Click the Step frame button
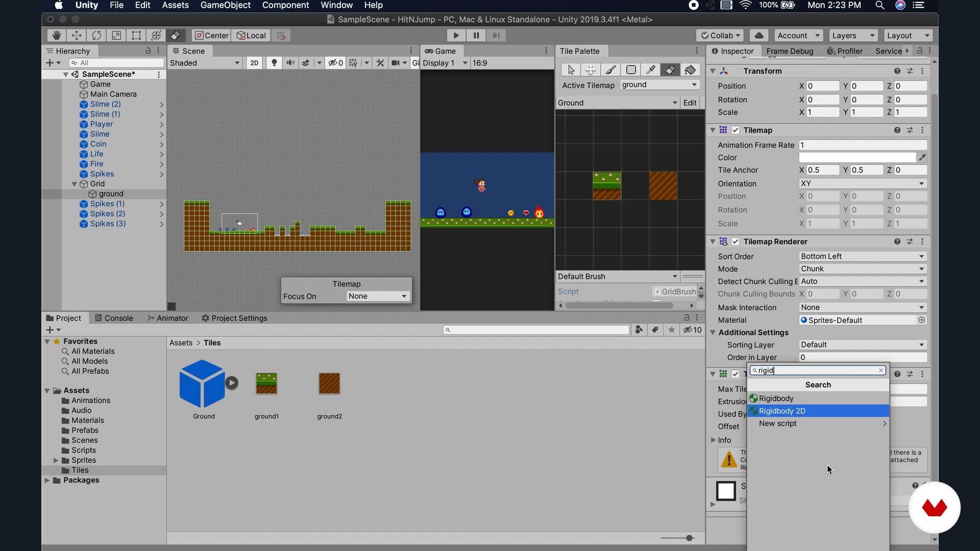The height and width of the screenshot is (551, 980). pos(496,35)
